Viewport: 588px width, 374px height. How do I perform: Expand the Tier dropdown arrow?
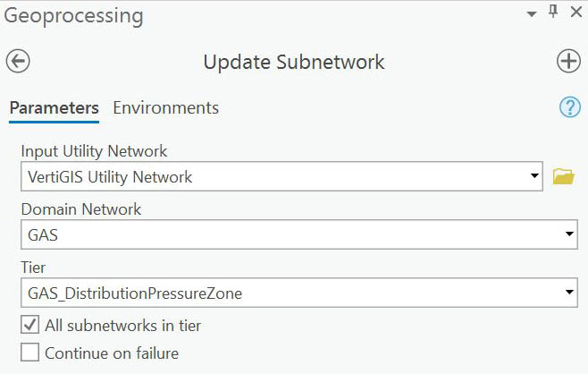click(569, 293)
